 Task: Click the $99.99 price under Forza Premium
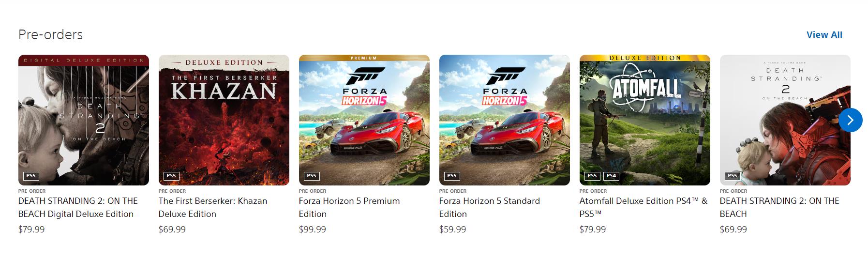coord(313,230)
